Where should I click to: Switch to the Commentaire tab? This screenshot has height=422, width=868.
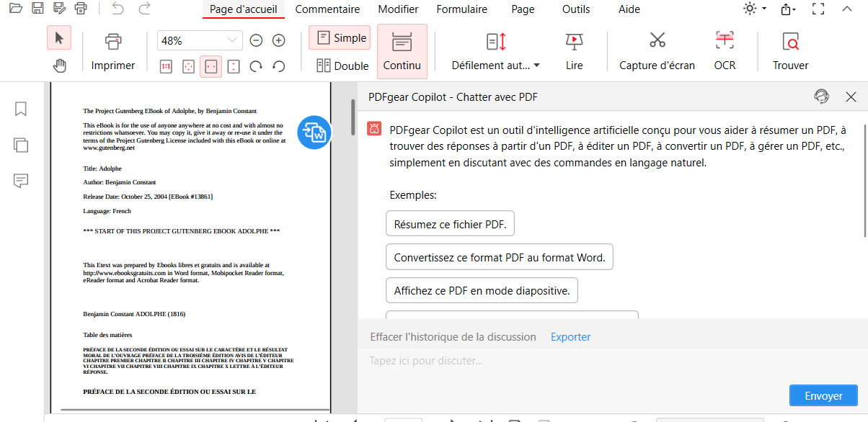pos(327,9)
